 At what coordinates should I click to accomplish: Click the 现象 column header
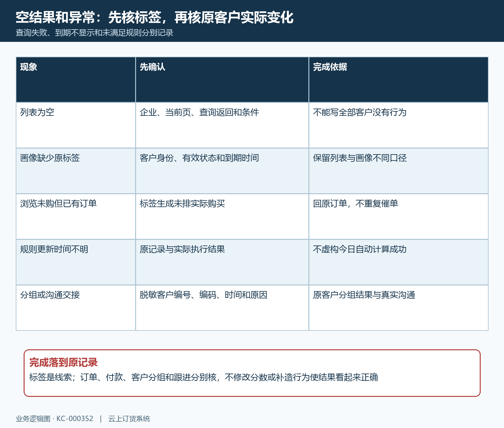(76, 80)
